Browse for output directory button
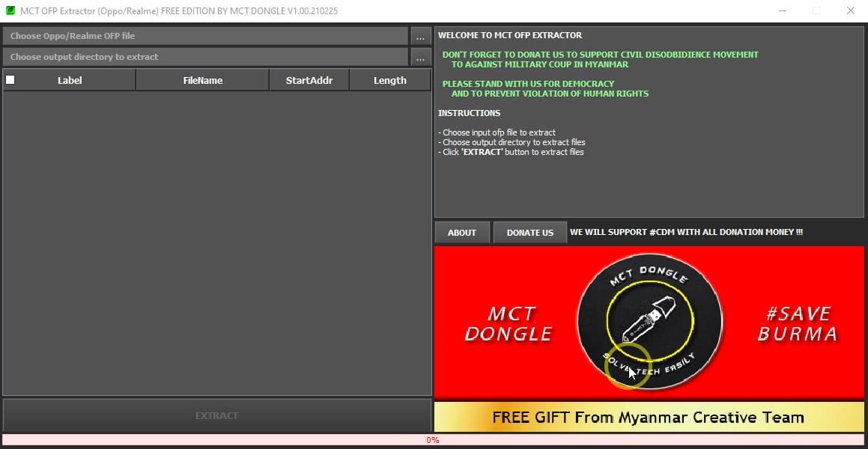Screen dimensions: 868x449 pos(421,57)
